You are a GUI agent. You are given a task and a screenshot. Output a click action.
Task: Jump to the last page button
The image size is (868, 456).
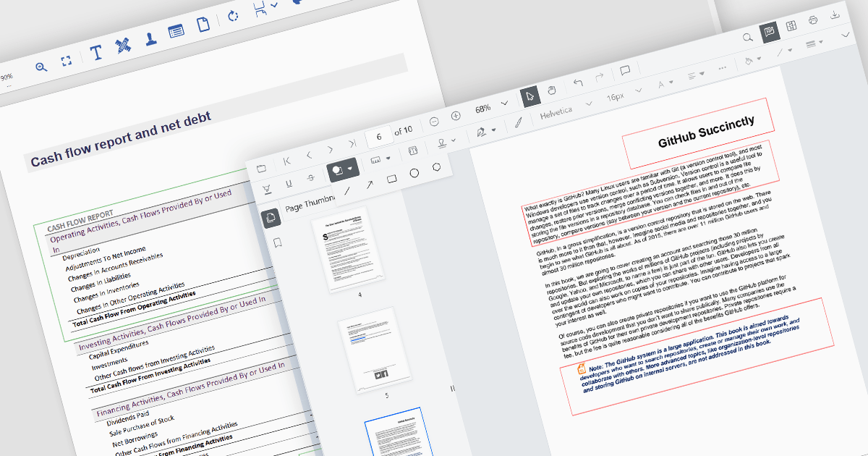(352, 144)
